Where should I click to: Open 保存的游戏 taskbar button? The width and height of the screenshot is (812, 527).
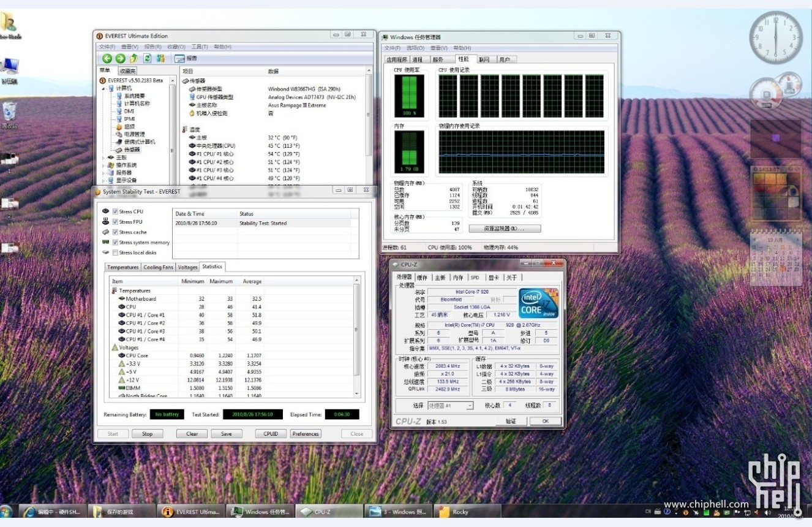coord(122,512)
